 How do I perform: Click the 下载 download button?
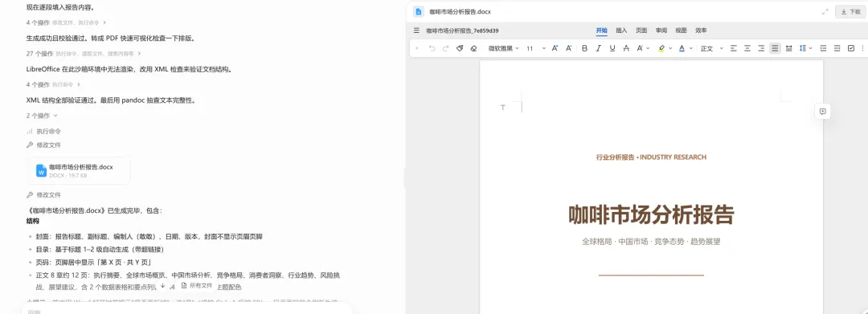pyautogui.click(x=851, y=11)
